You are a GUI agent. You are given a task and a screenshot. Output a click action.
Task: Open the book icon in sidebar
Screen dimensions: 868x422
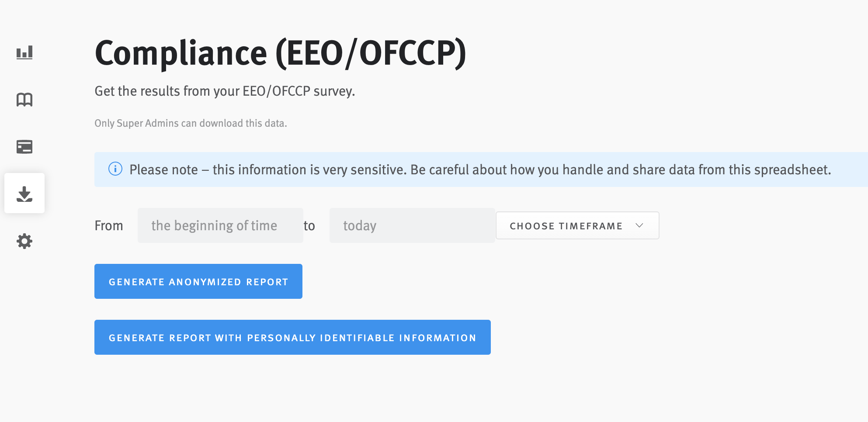pos(24,100)
